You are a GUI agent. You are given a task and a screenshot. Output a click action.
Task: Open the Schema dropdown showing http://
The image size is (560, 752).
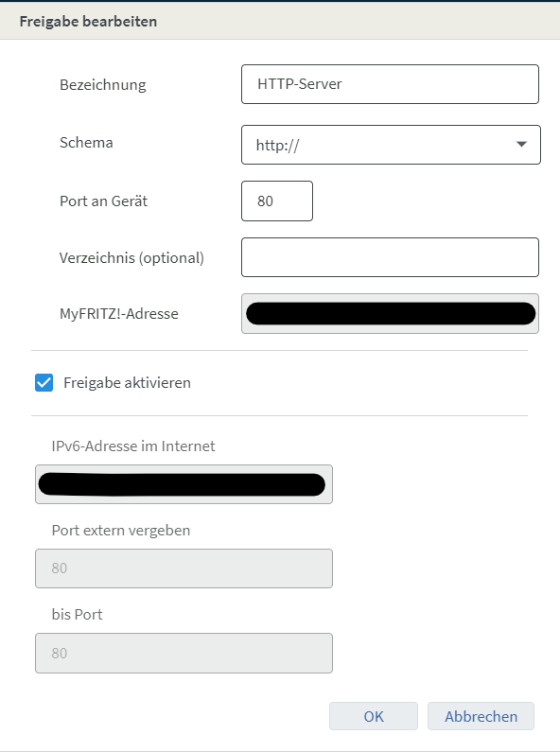tap(391, 145)
